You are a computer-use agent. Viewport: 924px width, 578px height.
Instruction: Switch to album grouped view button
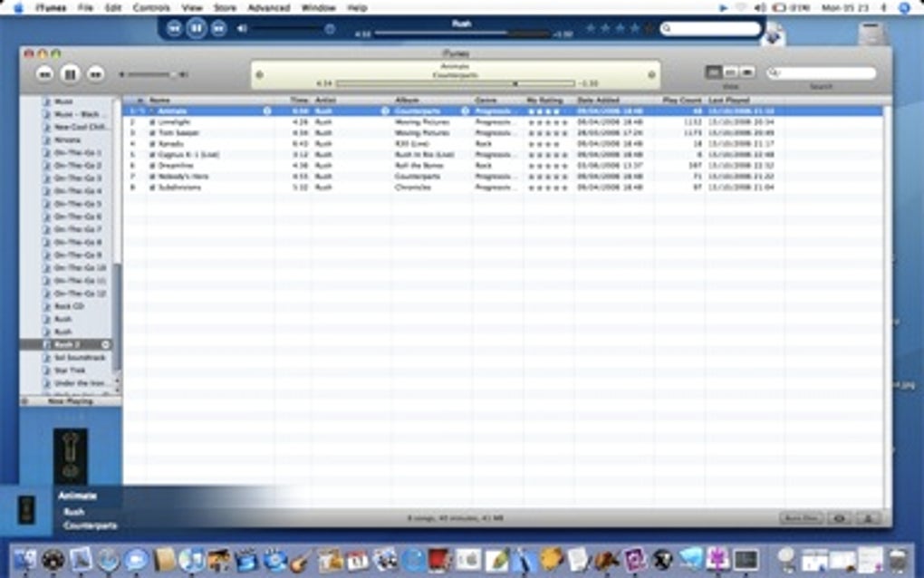[x=730, y=72]
